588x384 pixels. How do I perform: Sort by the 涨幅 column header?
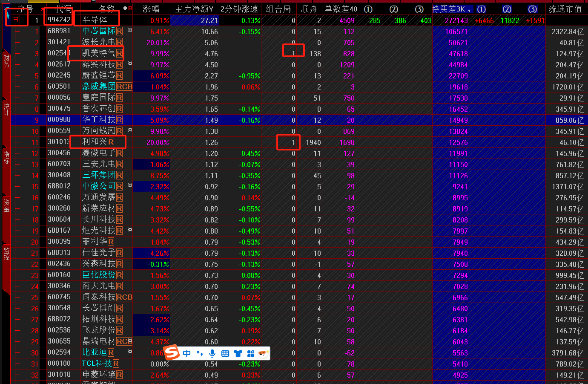click(151, 9)
